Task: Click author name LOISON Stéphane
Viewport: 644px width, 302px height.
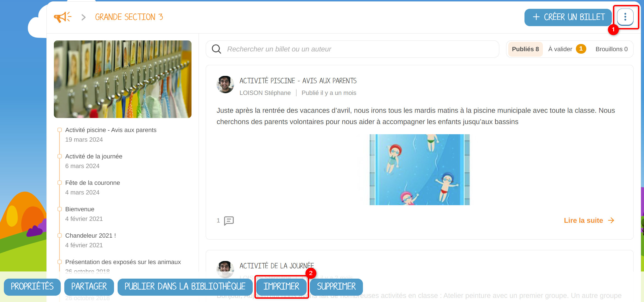Action: 265,93
